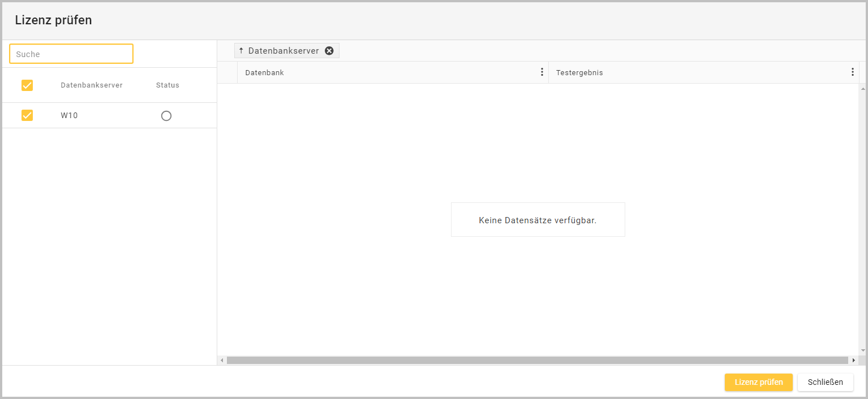Screen dimensions: 868x399
Task: Open the Datenbank column menu
Action: click(542, 72)
